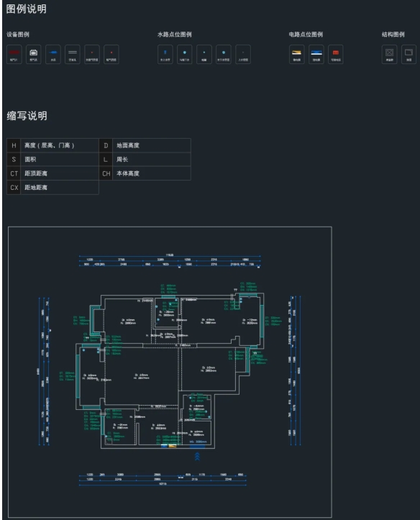Select the white appliance icon in 设备图例
Screen dimensions: 420x520
pos(34,55)
